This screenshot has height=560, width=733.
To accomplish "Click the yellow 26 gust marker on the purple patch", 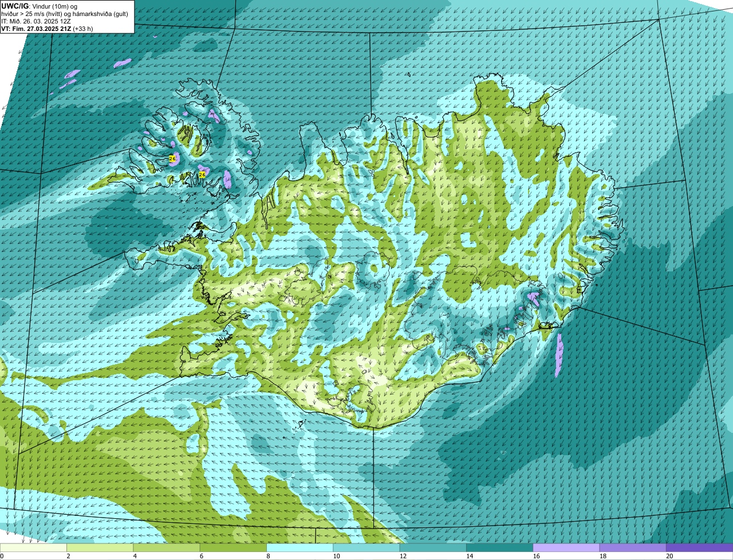I will click(x=172, y=158).
